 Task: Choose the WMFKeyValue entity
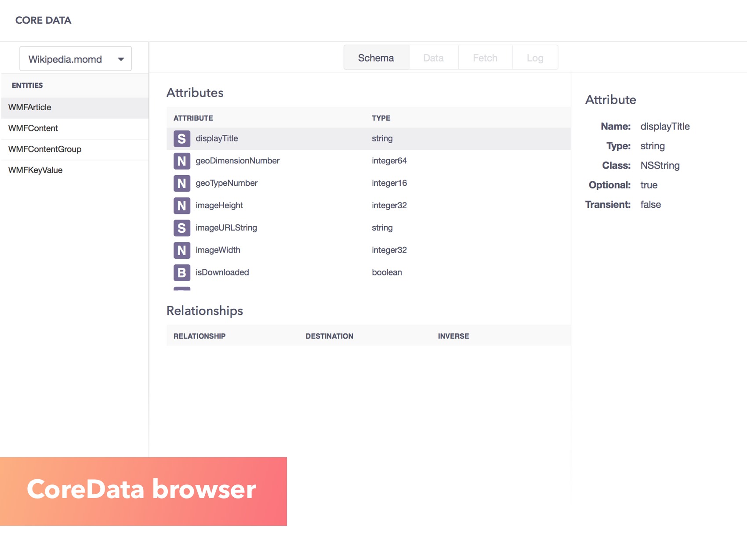pos(36,170)
